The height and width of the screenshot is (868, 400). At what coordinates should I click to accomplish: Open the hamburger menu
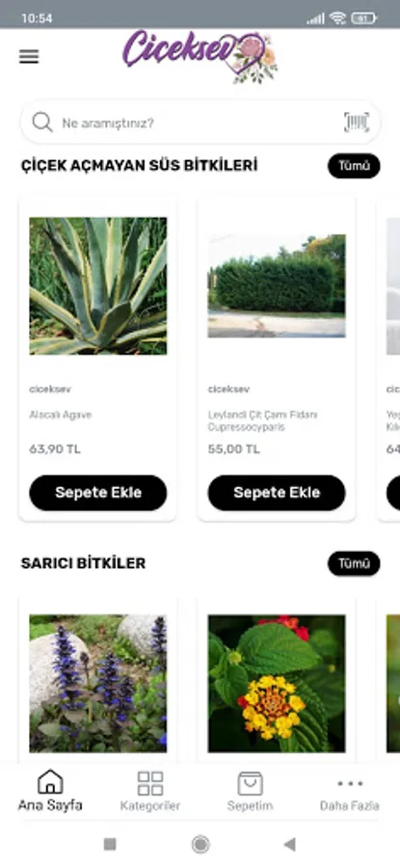point(29,57)
